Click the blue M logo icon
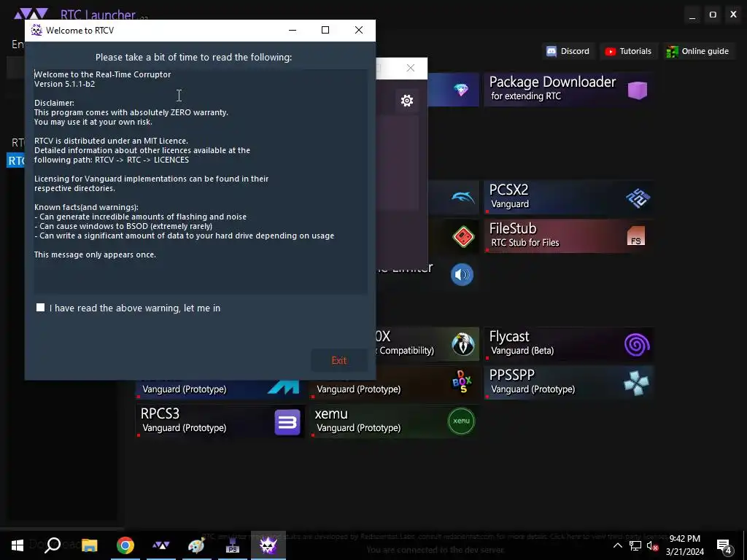Viewport: 747px width, 560px height. coord(283,387)
